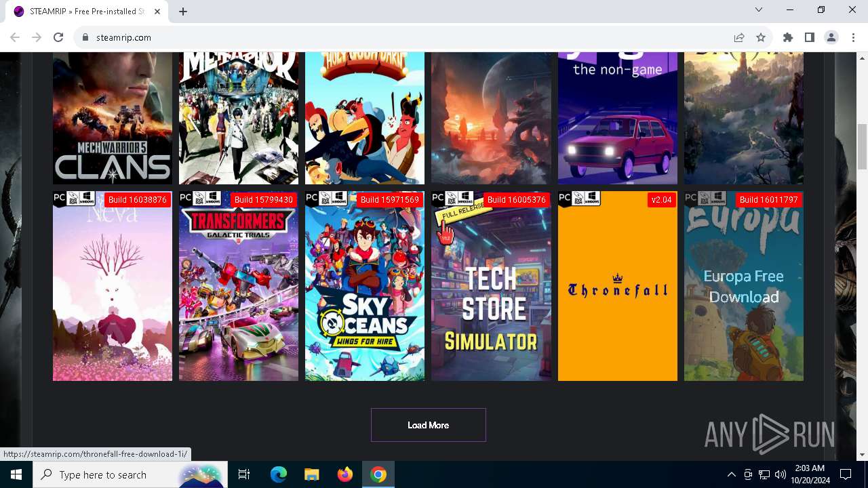This screenshot has height=488, width=868.
Task: Click the page vertical scrollbar thumb
Action: [x=863, y=146]
